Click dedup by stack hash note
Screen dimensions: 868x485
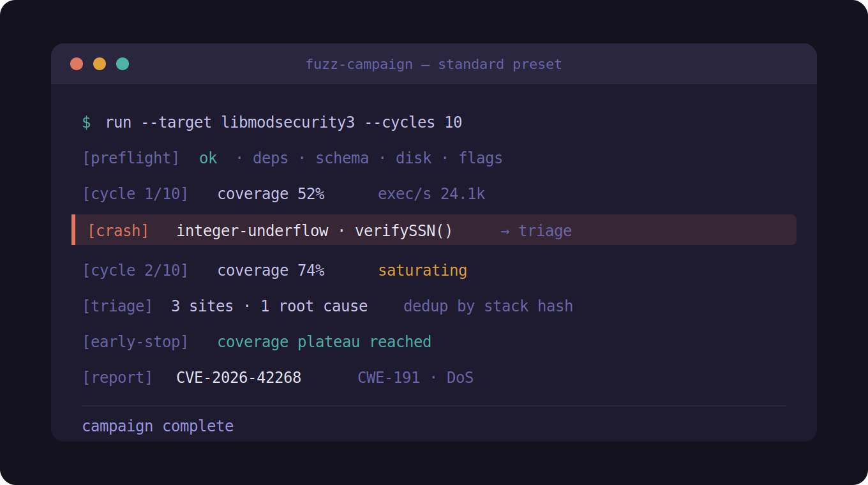pyautogui.click(x=488, y=306)
